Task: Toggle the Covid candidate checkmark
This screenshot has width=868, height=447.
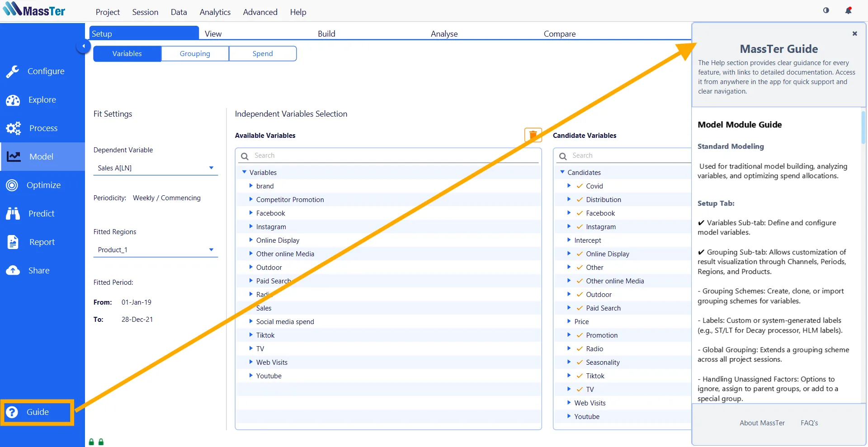Action: pyautogui.click(x=580, y=186)
